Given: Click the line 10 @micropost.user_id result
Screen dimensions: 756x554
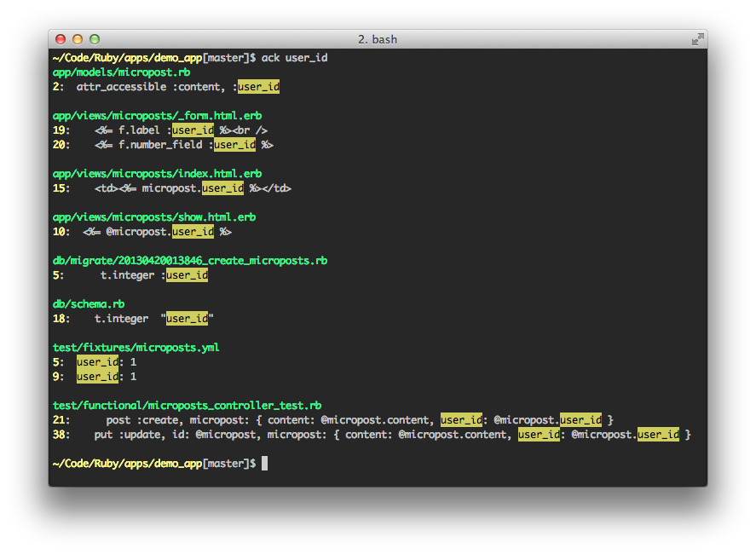Looking at the screenshot, I should point(142,232).
